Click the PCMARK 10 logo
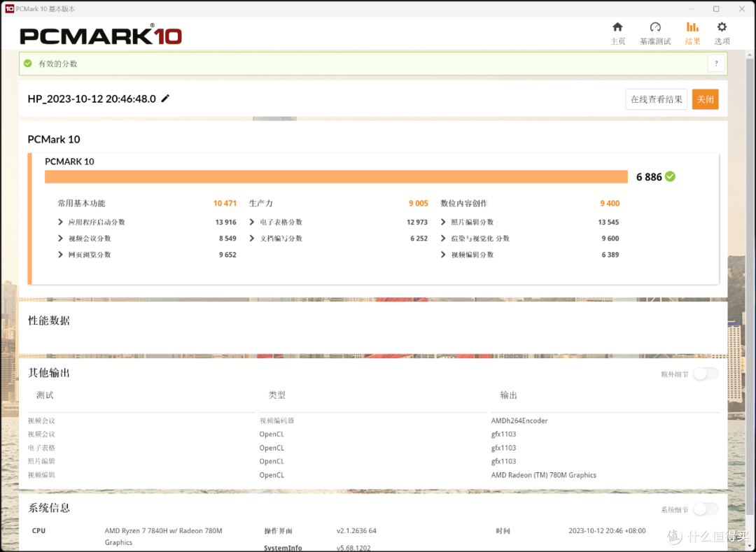Viewport: 756px width, 552px height. (x=101, y=36)
